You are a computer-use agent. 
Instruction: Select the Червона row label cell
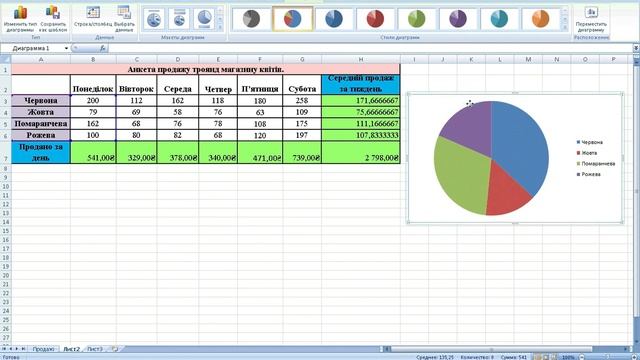41,100
